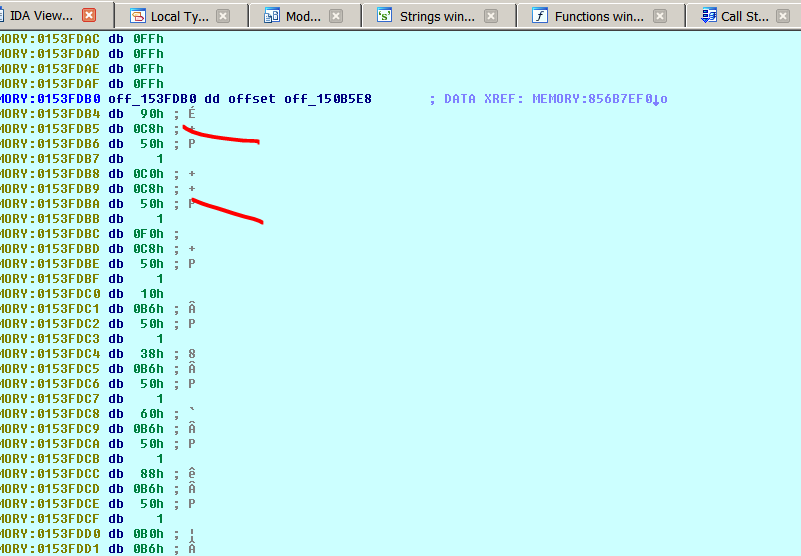Click the Call Stack tab icon
The width and height of the screenshot is (801, 556).
[x=708, y=16]
